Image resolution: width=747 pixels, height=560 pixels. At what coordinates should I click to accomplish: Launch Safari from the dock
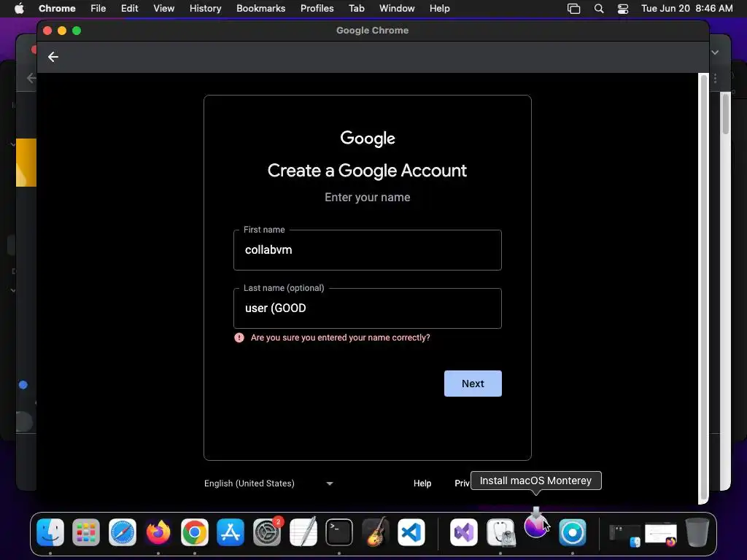click(x=123, y=532)
